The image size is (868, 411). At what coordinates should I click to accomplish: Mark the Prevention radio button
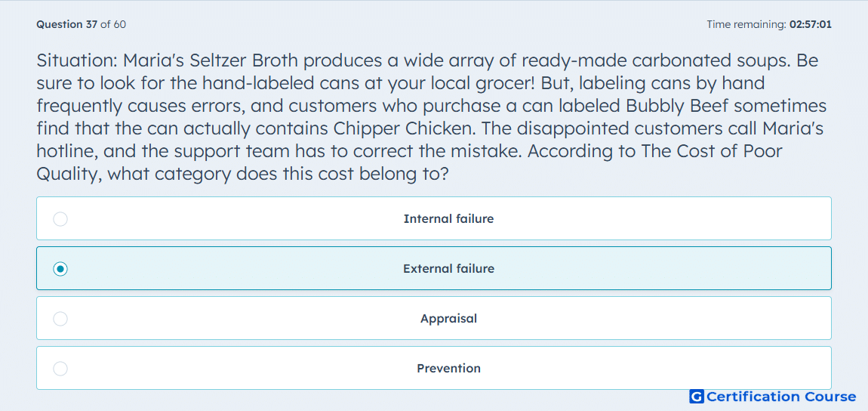pos(60,369)
